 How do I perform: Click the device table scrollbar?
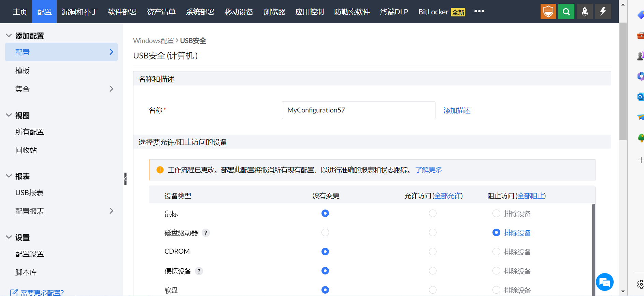593,249
